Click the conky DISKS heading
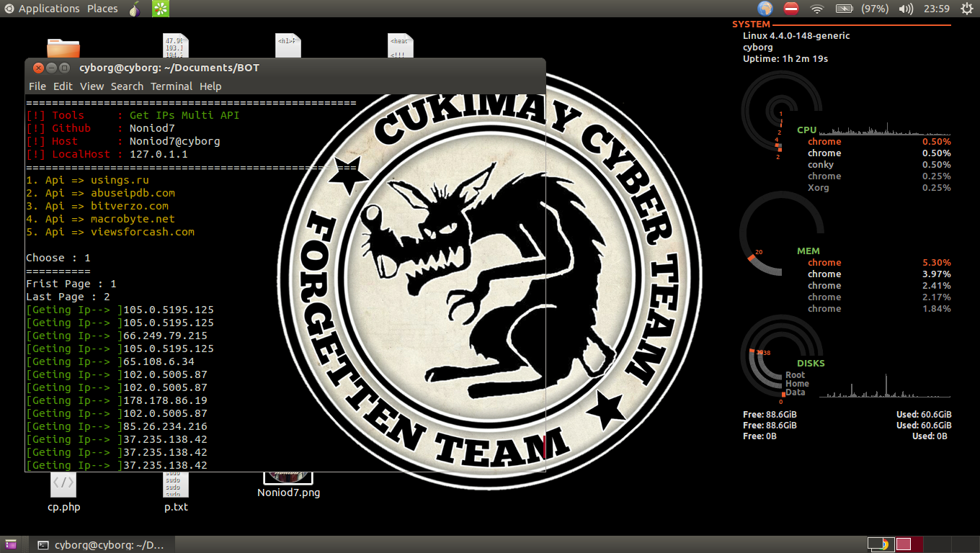The width and height of the screenshot is (980, 553). click(811, 364)
